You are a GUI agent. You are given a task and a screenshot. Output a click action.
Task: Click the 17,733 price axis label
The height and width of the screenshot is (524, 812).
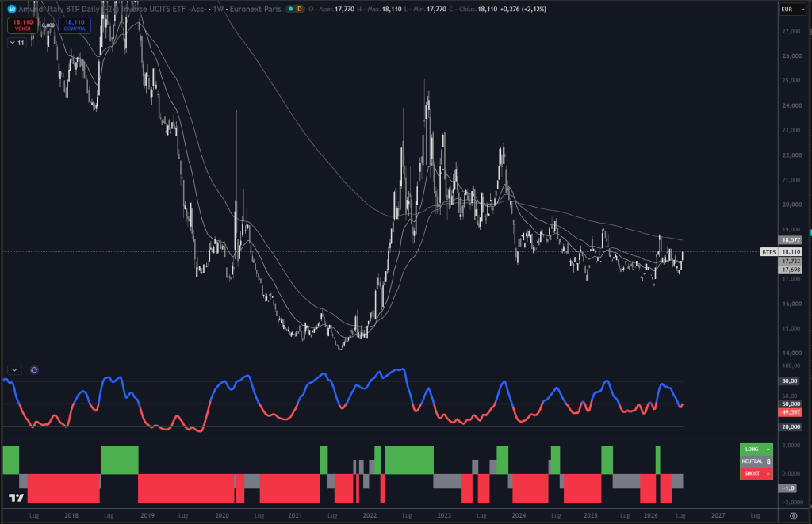tap(791, 262)
